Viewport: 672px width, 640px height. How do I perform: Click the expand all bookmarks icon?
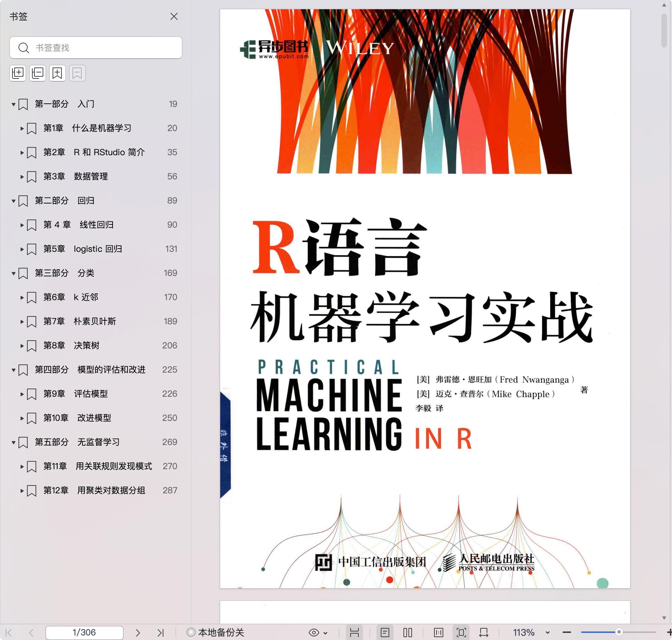(17, 73)
